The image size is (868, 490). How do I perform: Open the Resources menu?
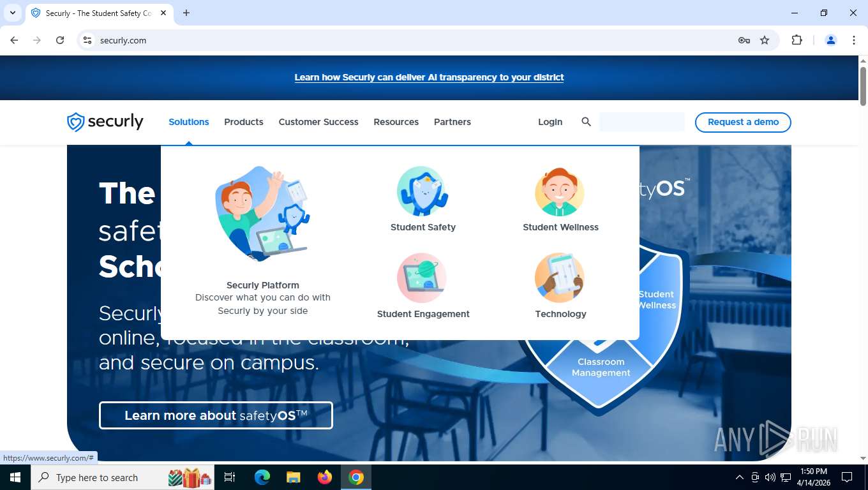click(396, 122)
